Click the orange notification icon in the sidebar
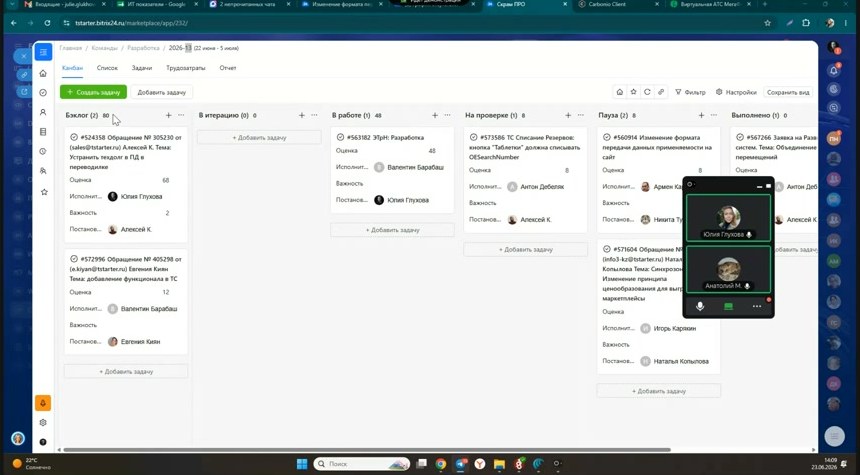The width and height of the screenshot is (860, 475). 43,403
